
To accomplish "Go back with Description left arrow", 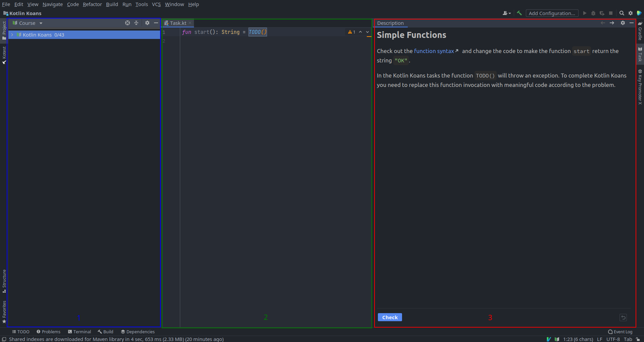I will (603, 23).
